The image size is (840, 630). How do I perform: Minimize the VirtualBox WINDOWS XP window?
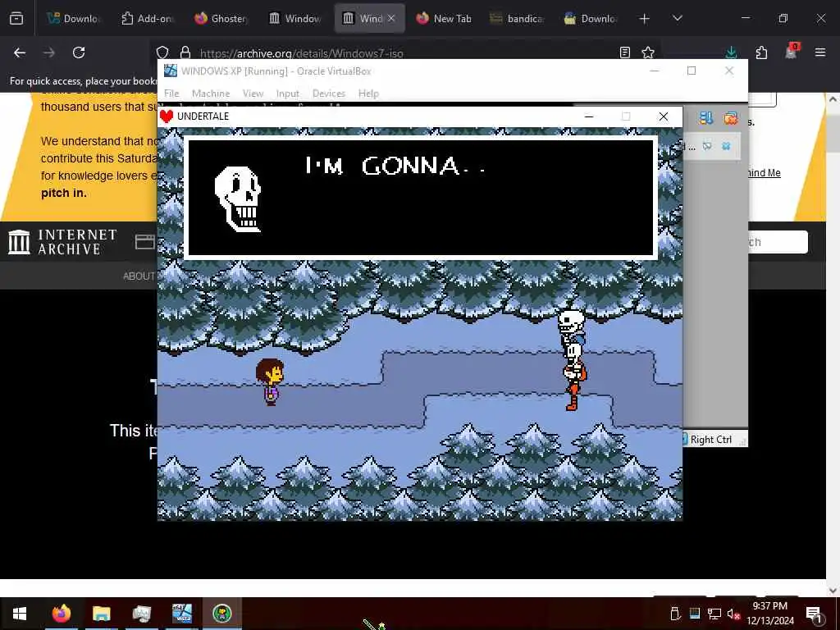click(654, 71)
